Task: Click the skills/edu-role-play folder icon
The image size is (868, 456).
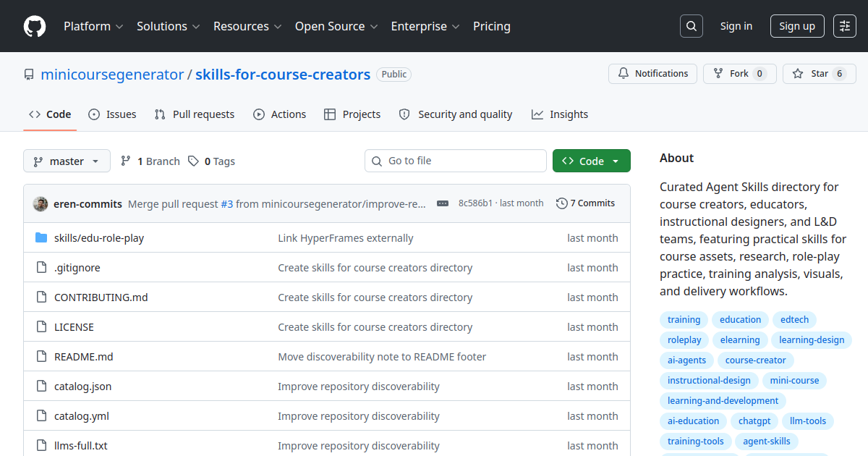Action: click(41, 238)
